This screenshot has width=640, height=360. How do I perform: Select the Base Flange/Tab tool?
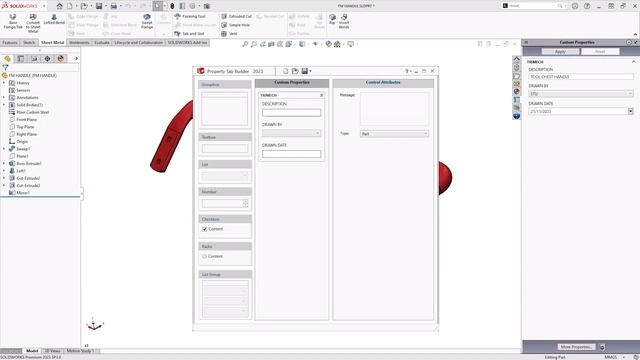(x=13, y=21)
